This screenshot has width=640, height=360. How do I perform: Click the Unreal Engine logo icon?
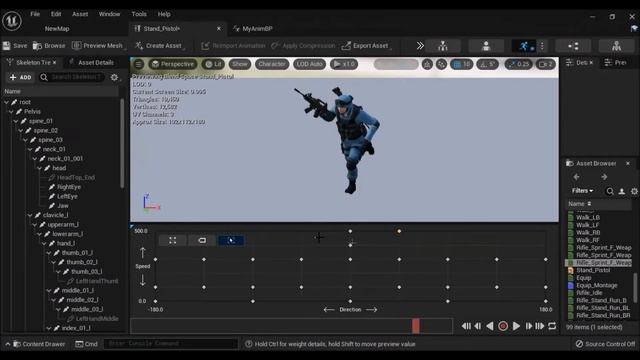[11, 21]
